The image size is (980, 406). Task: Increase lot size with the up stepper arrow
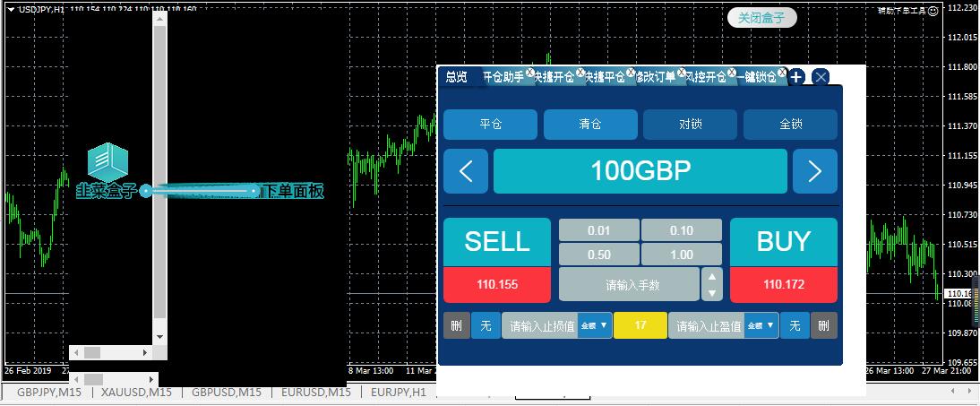(x=712, y=277)
